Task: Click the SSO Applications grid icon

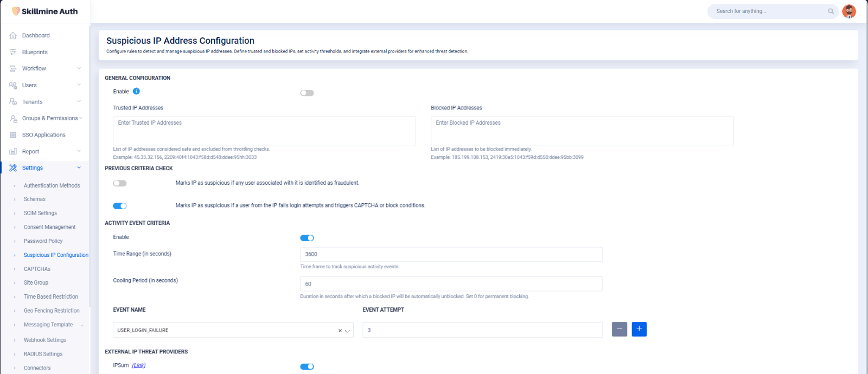Action: 13,135
